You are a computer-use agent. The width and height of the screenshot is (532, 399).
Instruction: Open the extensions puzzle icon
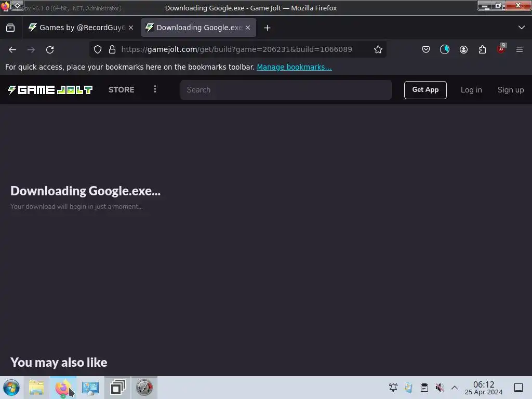coord(482,49)
